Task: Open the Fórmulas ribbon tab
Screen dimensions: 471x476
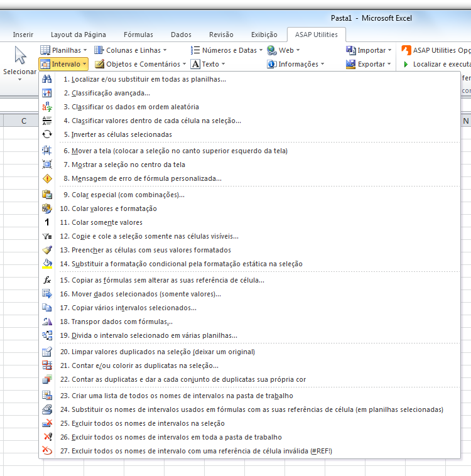Action: (139, 35)
